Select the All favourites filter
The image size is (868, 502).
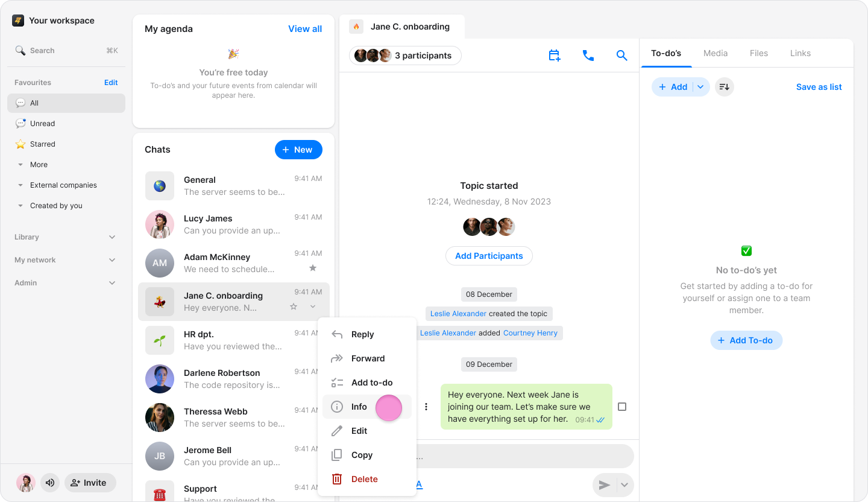66,103
